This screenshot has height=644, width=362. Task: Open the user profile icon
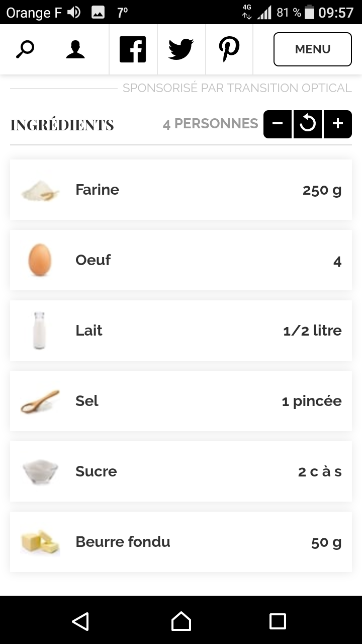pyautogui.click(x=75, y=49)
